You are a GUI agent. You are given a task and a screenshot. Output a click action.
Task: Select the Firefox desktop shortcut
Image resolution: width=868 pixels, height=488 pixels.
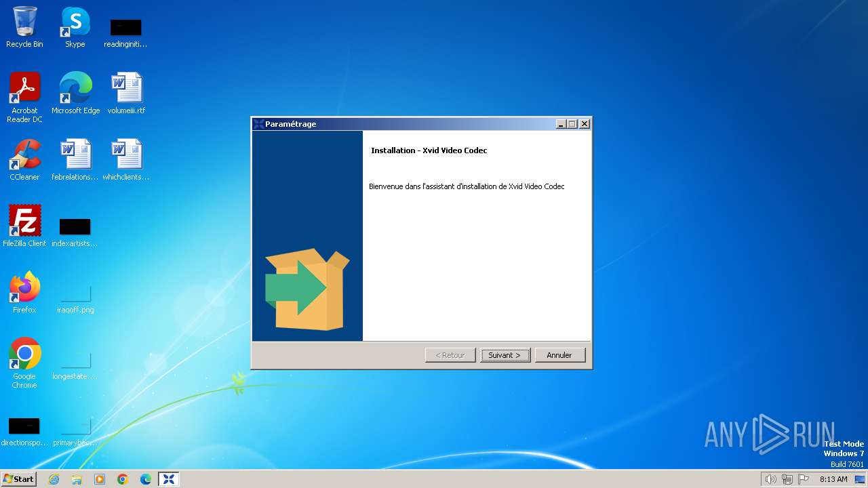24,293
